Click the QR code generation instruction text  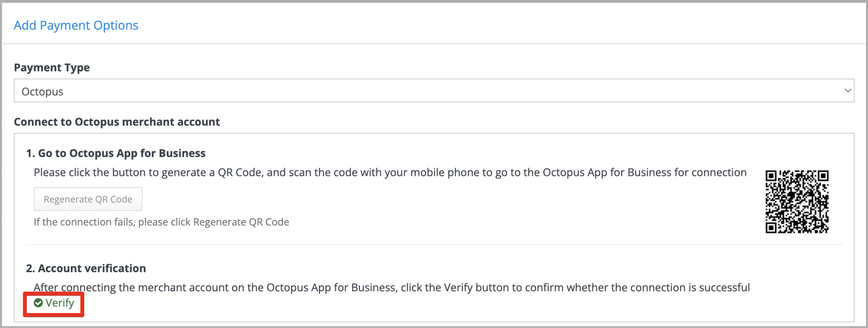pos(390,173)
